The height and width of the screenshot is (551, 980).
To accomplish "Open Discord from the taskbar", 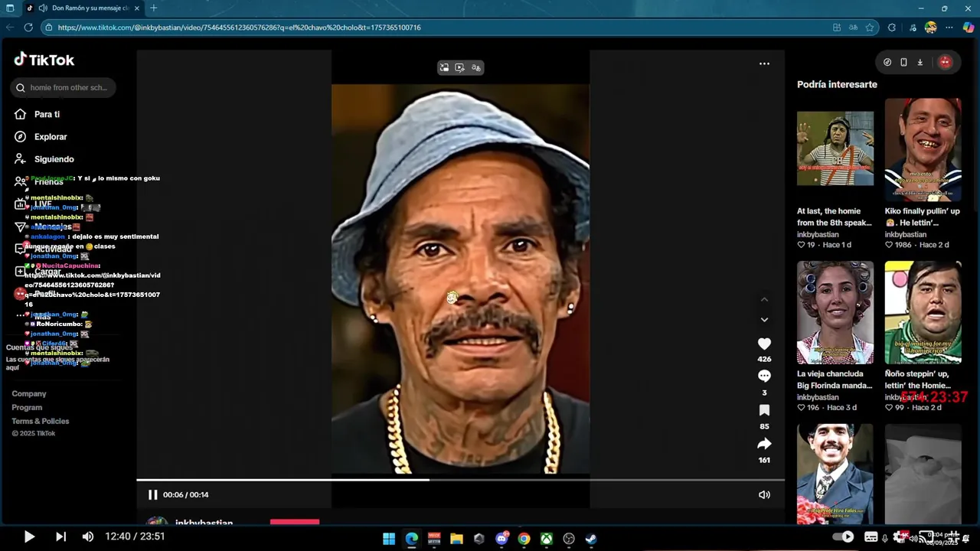I will pos(502,538).
